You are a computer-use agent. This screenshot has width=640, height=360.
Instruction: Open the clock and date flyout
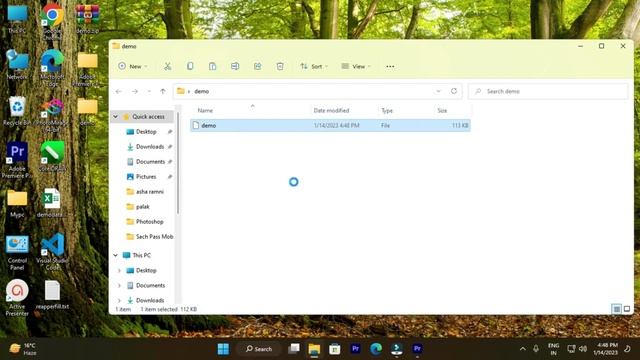[x=605, y=349]
